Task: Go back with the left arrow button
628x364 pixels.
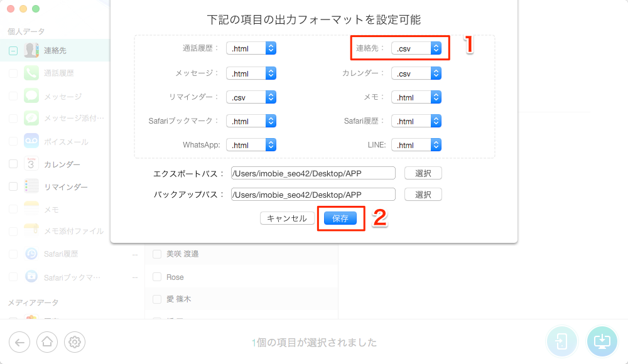Action: (19, 343)
